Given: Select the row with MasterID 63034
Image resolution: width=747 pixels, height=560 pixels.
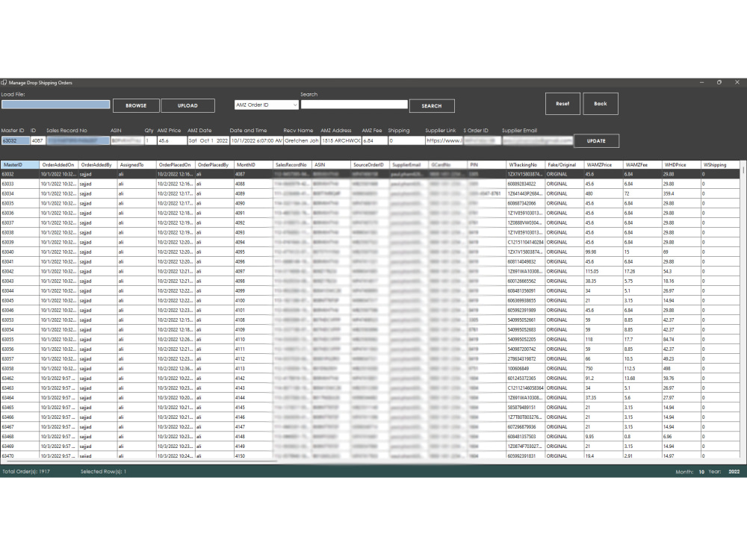Looking at the screenshot, I should coord(371,194).
